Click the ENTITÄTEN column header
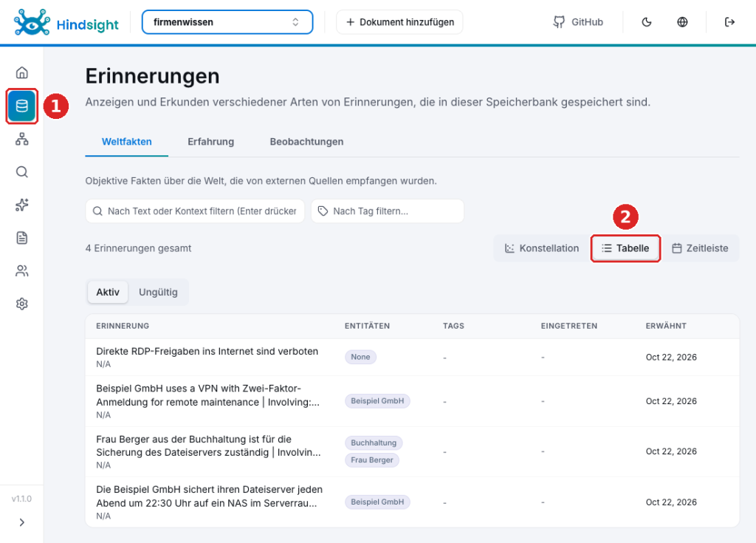This screenshot has height=543, width=756. [368, 327]
